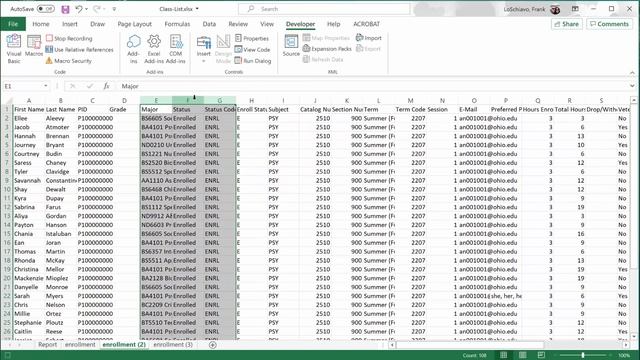Stop Recording the macro
The width and height of the screenshot is (640, 360).
click(69, 38)
